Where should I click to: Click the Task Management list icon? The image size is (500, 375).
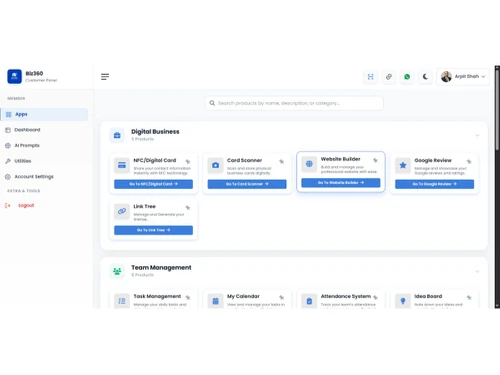(x=122, y=301)
